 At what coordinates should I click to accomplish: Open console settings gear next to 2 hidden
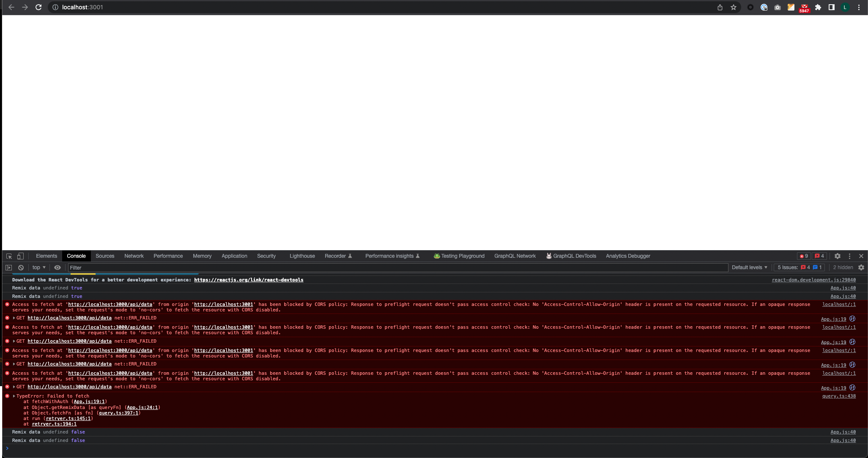[861, 267]
